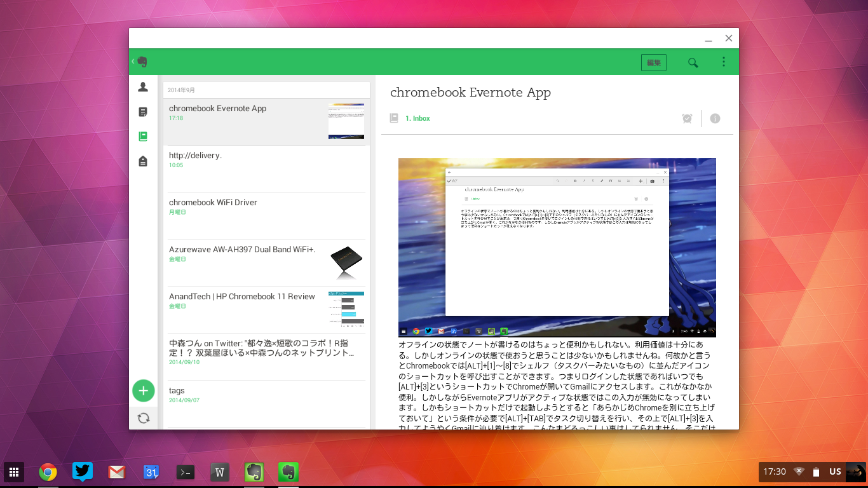Open the ChromeOS app launcher grid
The height and width of the screenshot is (488, 868).
point(14,472)
